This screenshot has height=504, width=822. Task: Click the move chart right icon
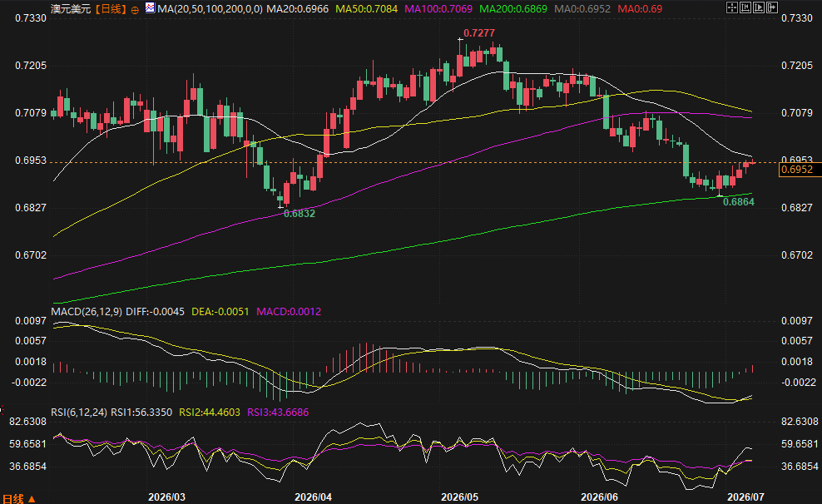click(772, 7)
